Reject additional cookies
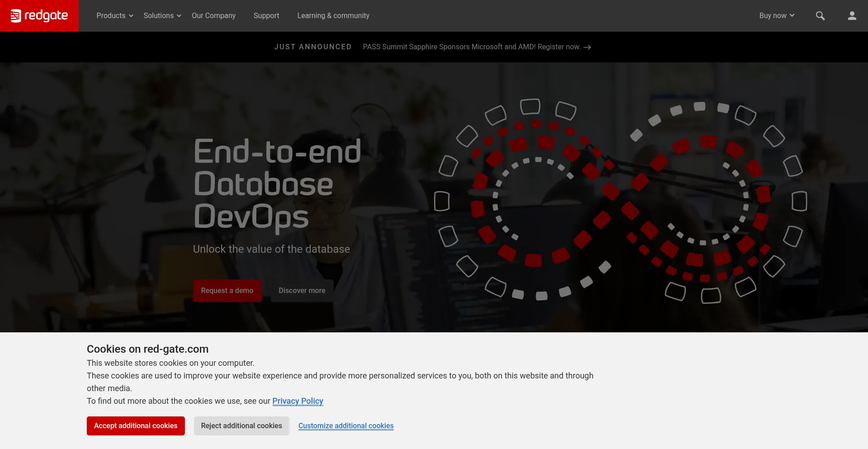868x449 pixels. coord(241,426)
